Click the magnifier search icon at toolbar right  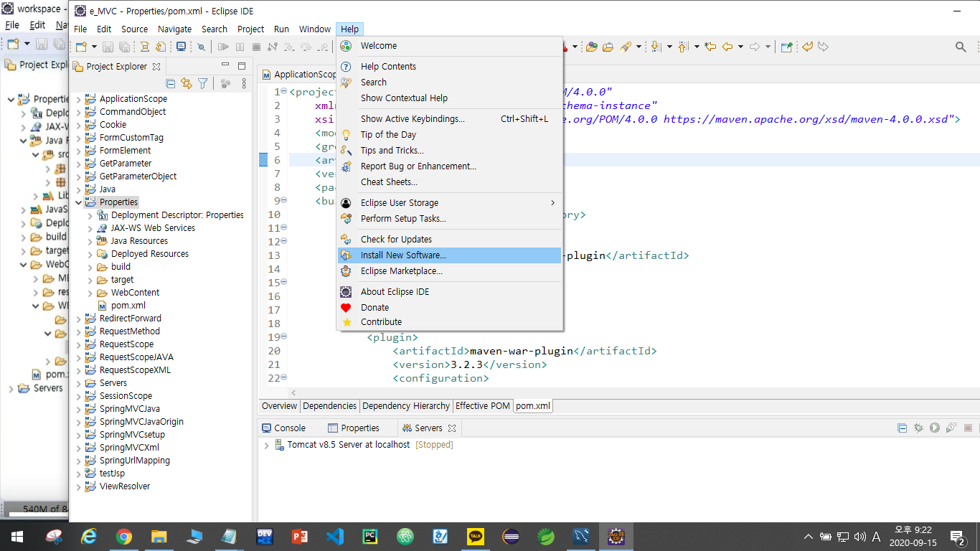pos(961,47)
